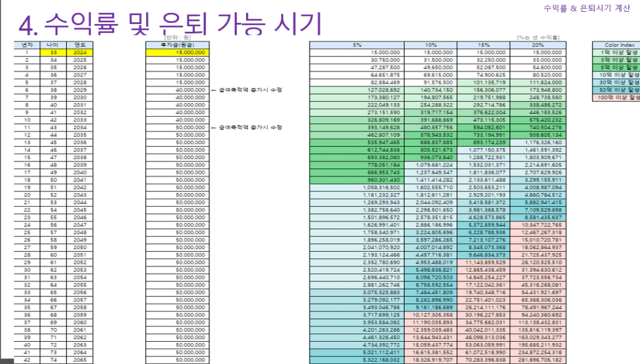Select cell 5,322,168,032 in 5% column
The height and width of the screenshot is (364, 640).
pos(357,360)
